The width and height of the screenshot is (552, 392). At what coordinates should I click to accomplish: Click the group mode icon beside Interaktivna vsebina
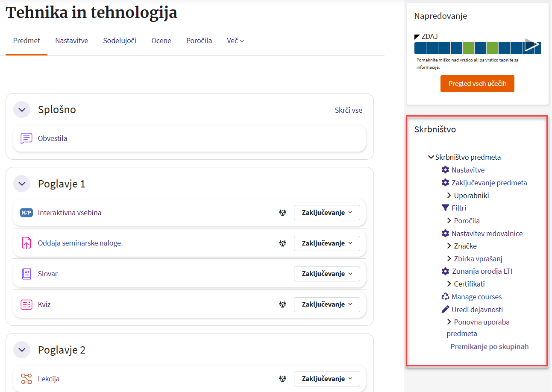coord(282,213)
